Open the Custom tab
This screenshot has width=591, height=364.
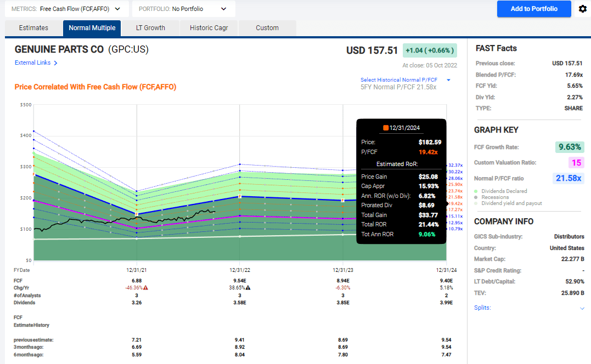pos(267,28)
